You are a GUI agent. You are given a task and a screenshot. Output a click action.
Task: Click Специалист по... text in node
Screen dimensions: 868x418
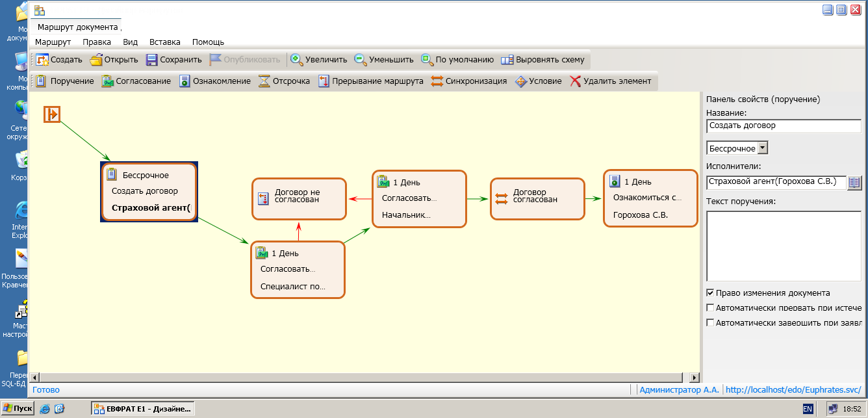coord(293,286)
